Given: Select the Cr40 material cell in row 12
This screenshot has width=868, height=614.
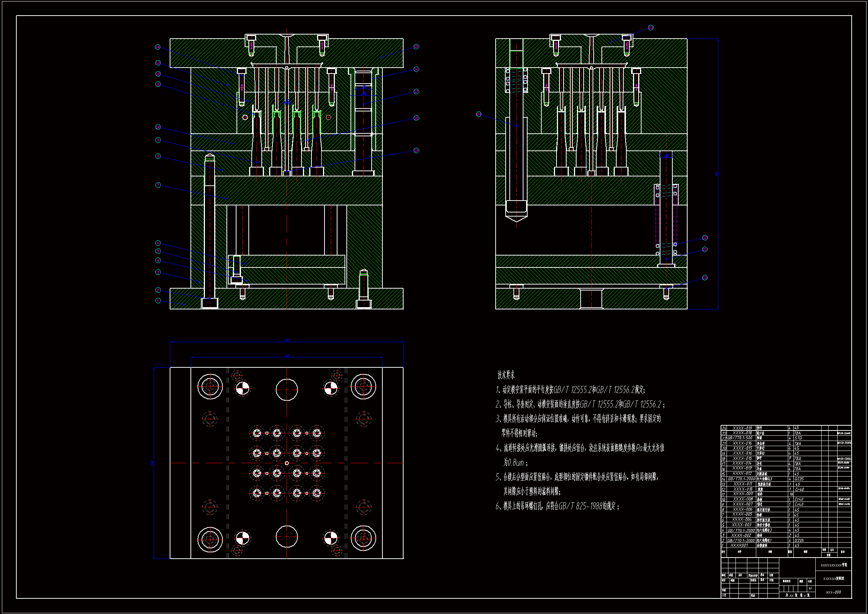Looking at the screenshot, I should click(x=799, y=489).
